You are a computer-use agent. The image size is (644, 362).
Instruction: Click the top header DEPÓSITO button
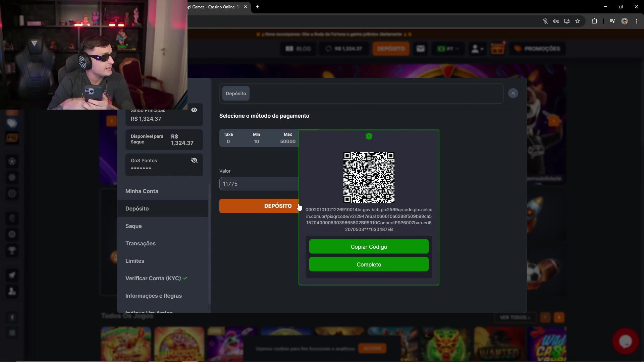(391, 49)
